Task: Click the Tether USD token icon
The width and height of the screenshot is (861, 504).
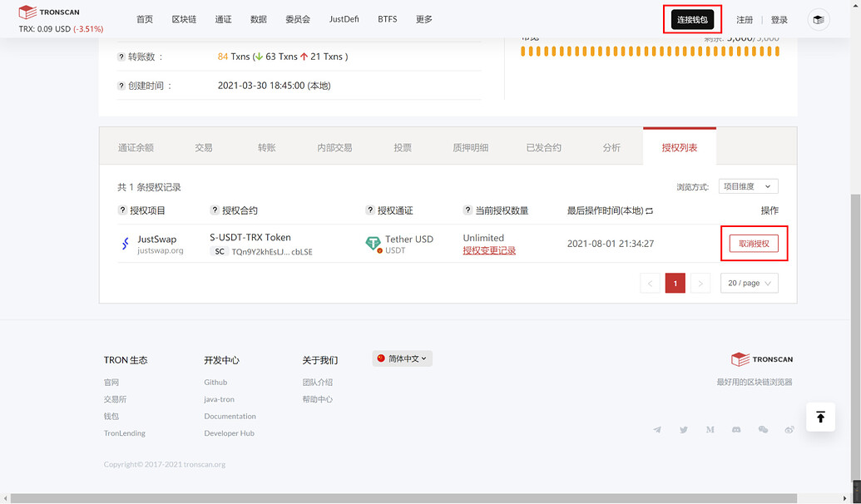Action: pos(374,241)
